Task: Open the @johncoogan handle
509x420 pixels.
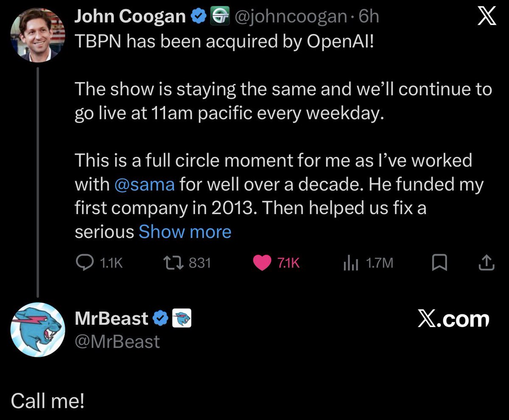Action: click(289, 17)
